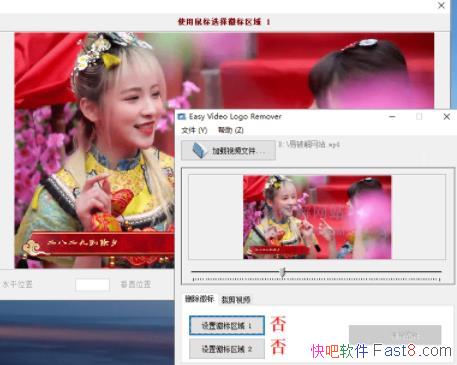Click the red 否 status beside 设置徽标区域 2
Image resolution: width=457 pixels, height=365 pixels.
[x=278, y=347]
